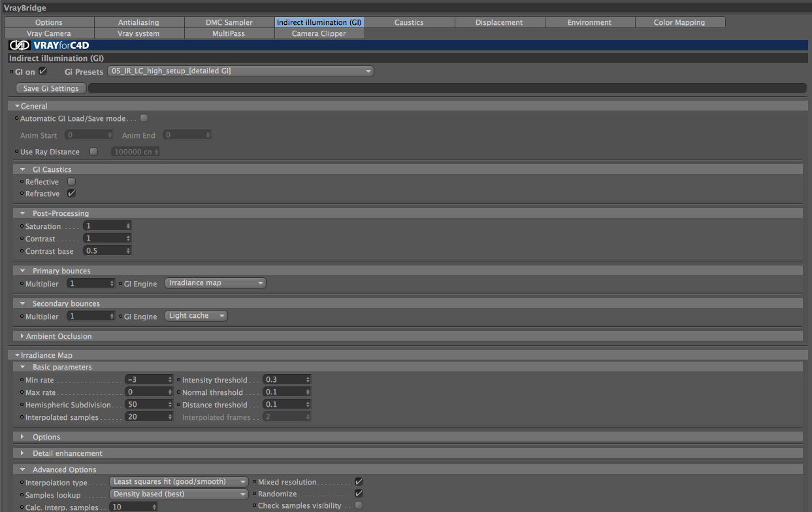This screenshot has height=512, width=812.
Task: Select the Indirect illumination (GI) tab
Action: point(319,22)
